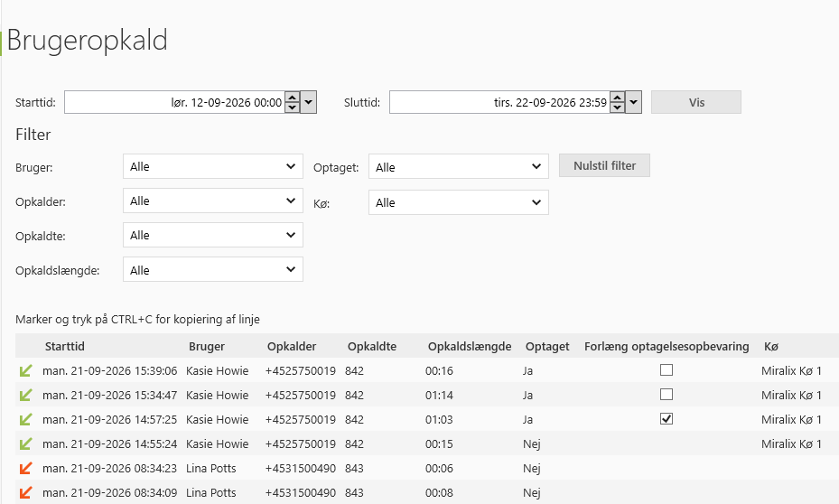Viewport: 839px width, 504px height.
Task: Sort by the Opkaldslængde column header
Action: (x=470, y=346)
